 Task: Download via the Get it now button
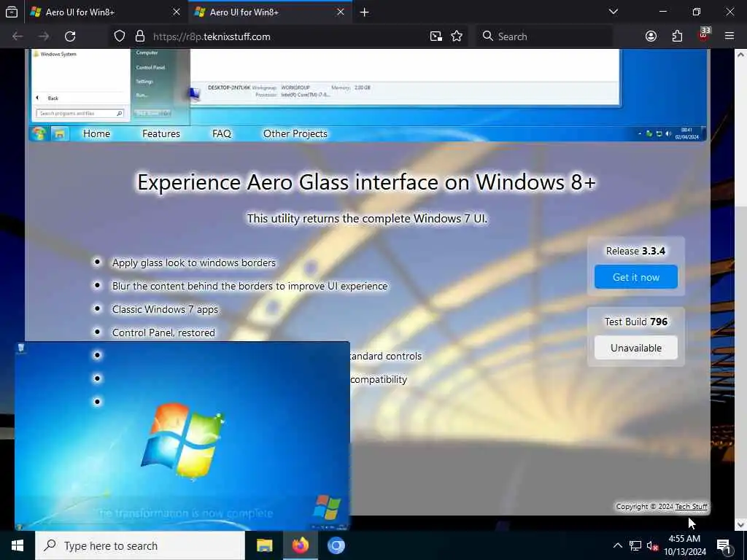click(x=635, y=277)
